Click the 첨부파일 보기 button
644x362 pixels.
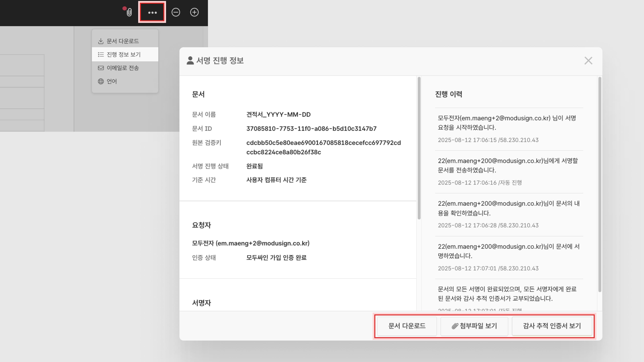click(474, 326)
